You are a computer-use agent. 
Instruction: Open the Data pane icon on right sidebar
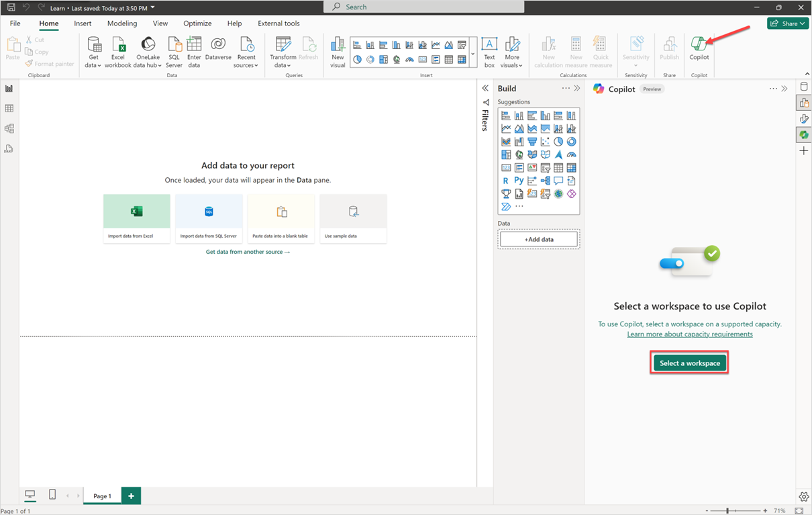(804, 86)
